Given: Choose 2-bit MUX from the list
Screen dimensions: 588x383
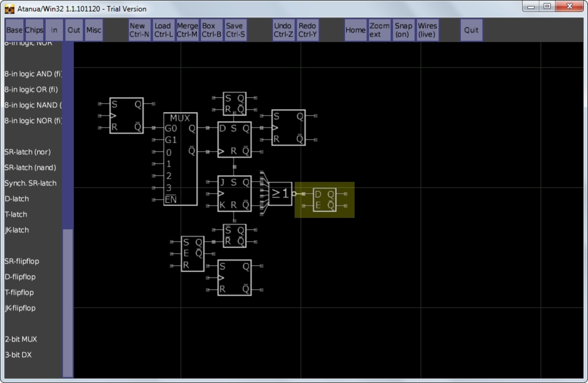Looking at the screenshot, I should coord(21,339).
